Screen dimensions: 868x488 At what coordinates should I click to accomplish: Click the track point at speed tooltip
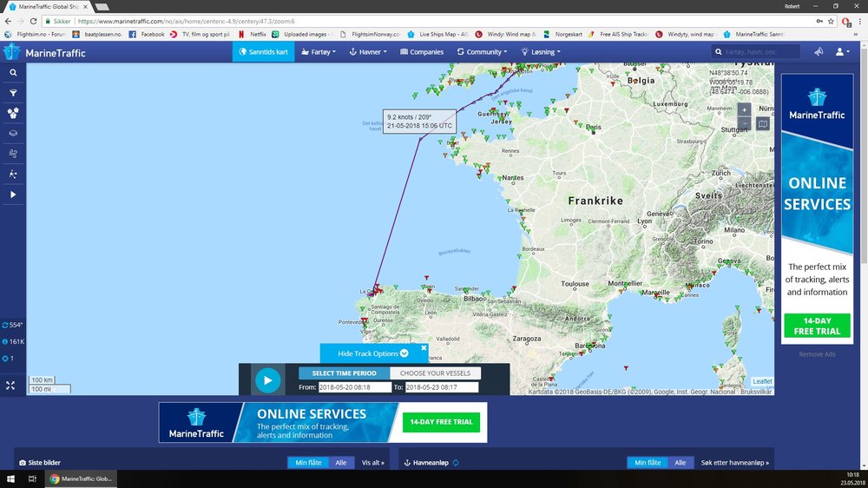(420, 138)
